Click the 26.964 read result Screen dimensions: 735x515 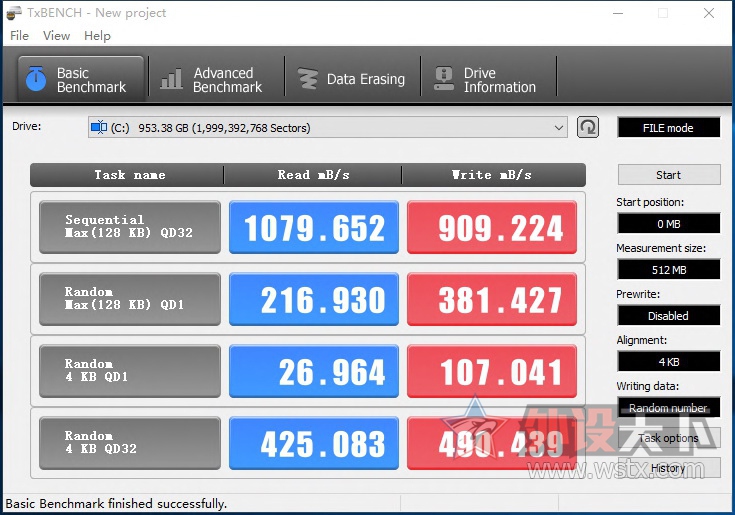(x=314, y=371)
